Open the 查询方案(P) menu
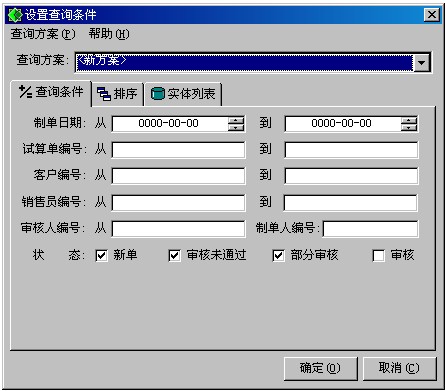Image resolution: width=445 pixels, height=391 pixels. coord(43,34)
